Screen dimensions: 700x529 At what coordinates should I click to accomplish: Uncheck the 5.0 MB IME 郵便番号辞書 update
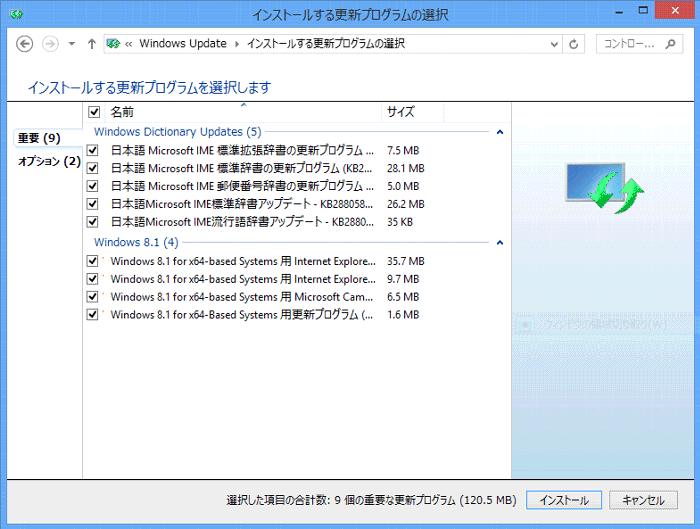[92, 186]
